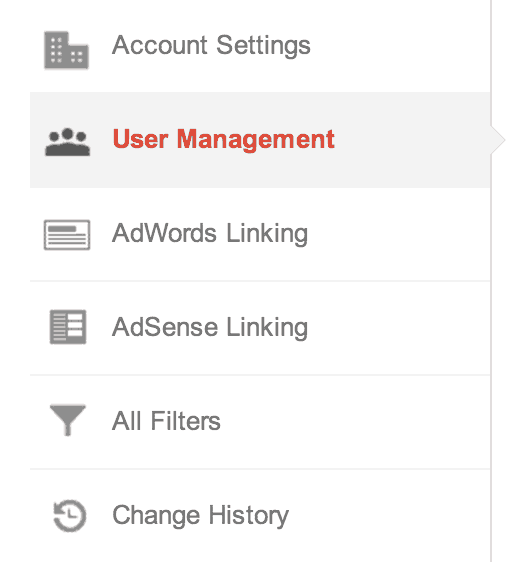Click the All Filters funnel icon

click(67, 420)
